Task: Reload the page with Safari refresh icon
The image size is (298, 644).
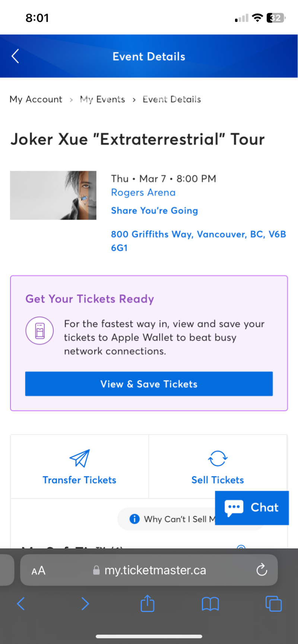Action: point(262,570)
